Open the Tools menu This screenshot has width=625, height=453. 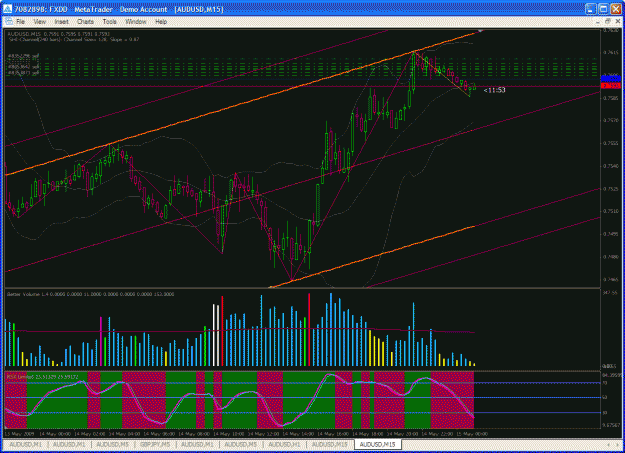point(109,22)
